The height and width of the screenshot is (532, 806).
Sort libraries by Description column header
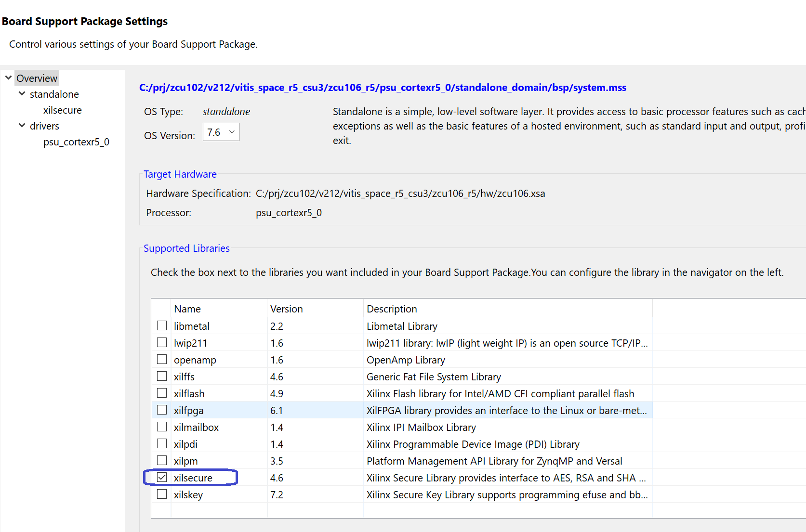coord(392,309)
